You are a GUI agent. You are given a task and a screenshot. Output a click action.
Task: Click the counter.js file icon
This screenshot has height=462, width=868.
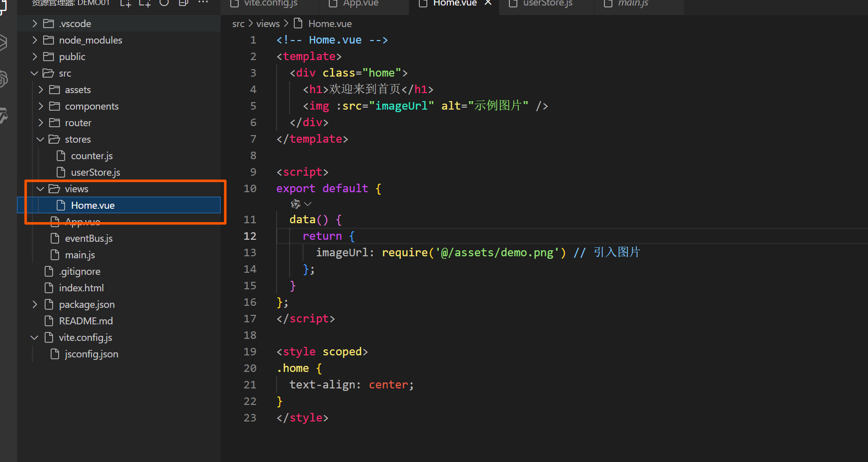[61, 156]
